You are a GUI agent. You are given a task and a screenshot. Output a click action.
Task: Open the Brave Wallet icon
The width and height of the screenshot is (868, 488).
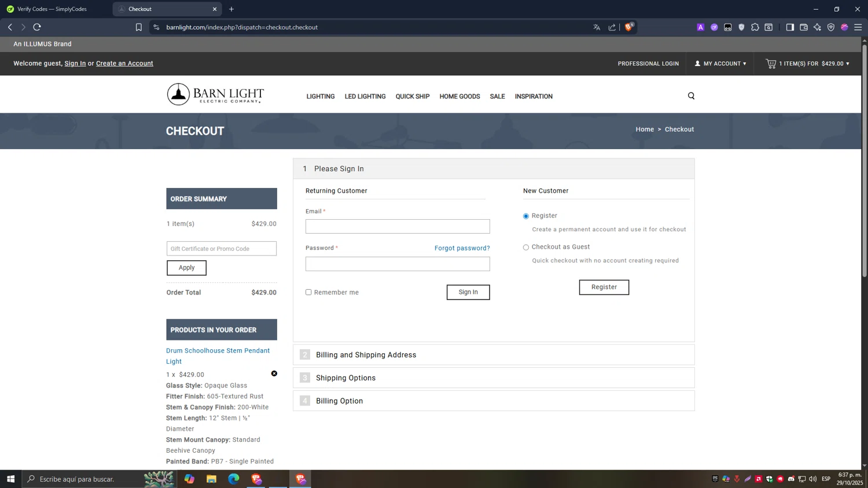click(x=804, y=27)
